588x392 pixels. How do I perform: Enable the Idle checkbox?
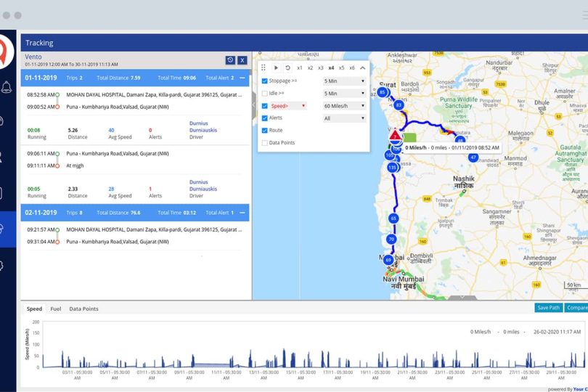coord(265,94)
